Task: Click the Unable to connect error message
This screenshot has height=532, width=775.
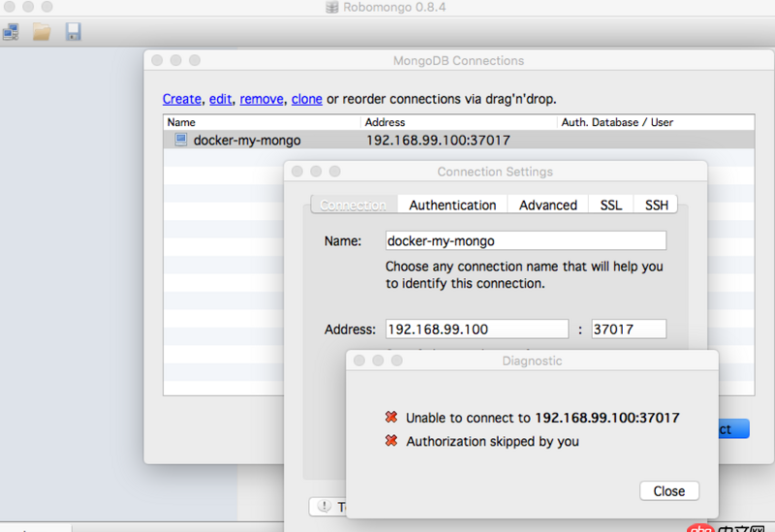Action: point(542,418)
